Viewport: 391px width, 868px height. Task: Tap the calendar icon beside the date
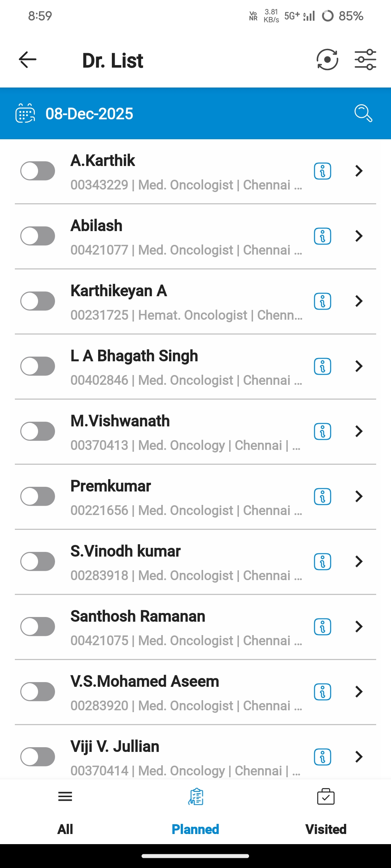[25, 114]
